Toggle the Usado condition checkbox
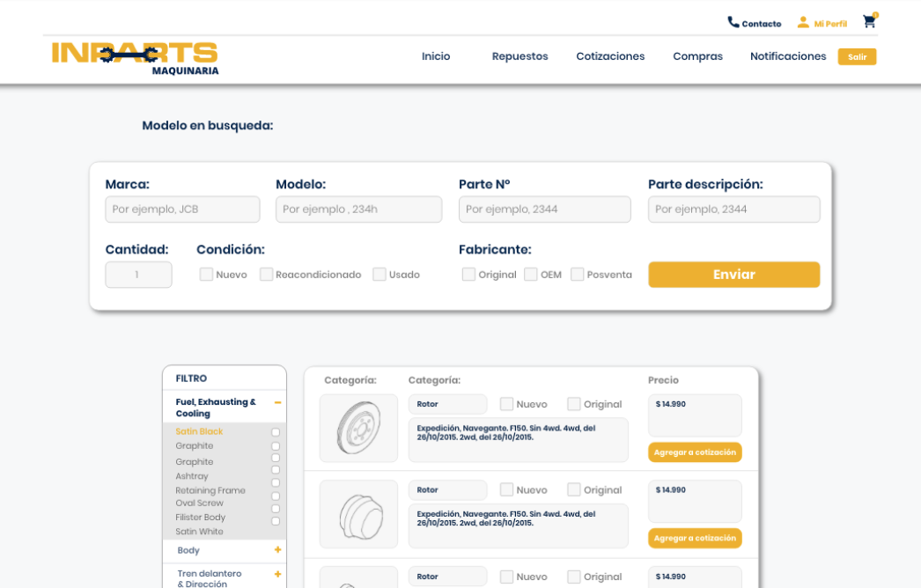 (379, 275)
